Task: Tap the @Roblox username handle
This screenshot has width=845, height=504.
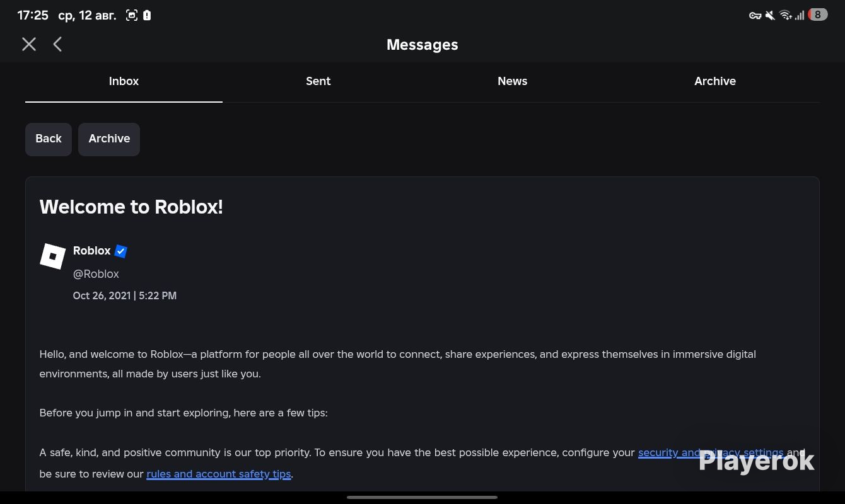Action: coord(96,274)
